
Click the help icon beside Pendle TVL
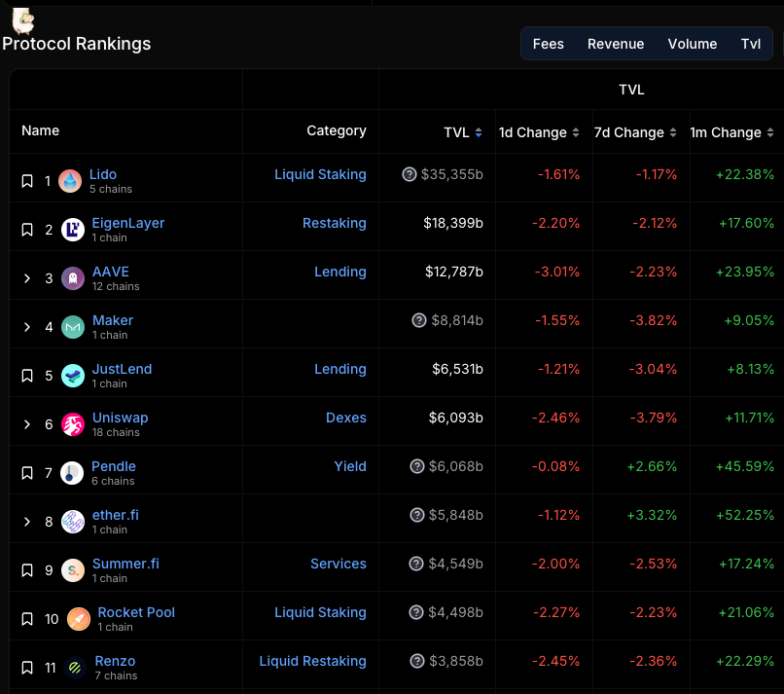click(417, 466)
